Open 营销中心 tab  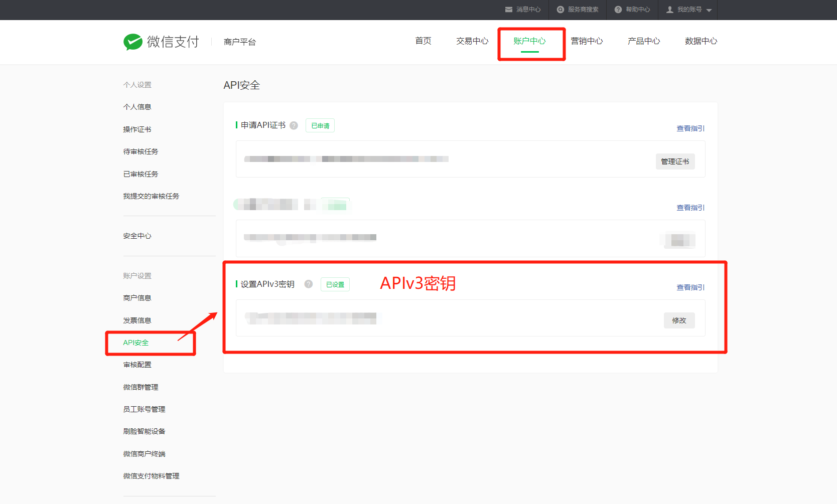click(x=587, y=41)
